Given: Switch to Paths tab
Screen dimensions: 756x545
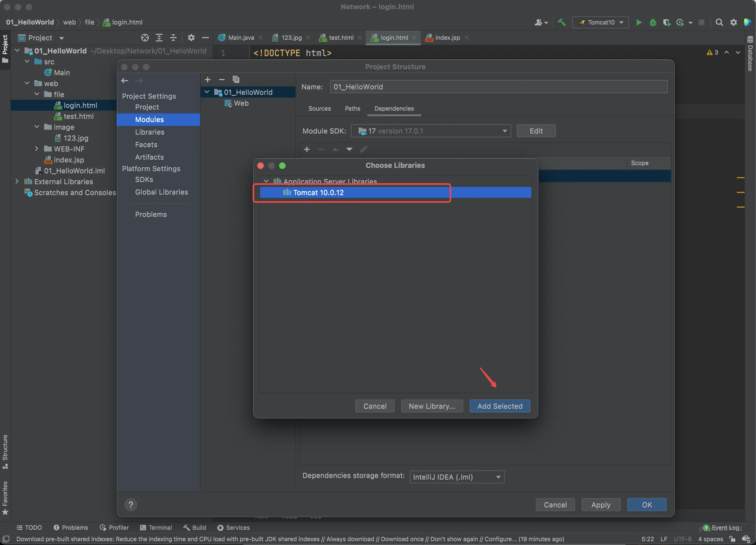Looking at the screenshot, I should [x=352, y=108].
